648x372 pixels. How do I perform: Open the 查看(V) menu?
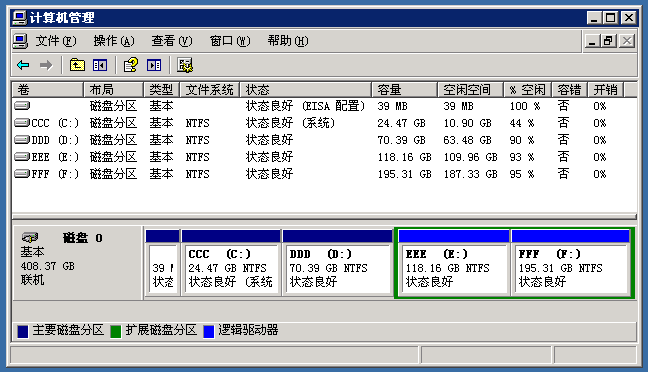(x=172, y=41)
